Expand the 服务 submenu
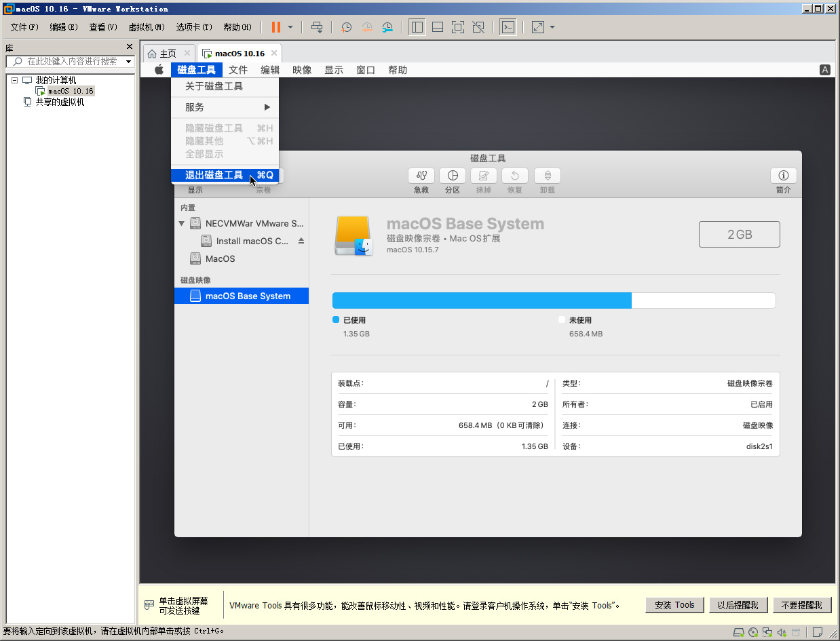840x641 pixels. (225, 107)
